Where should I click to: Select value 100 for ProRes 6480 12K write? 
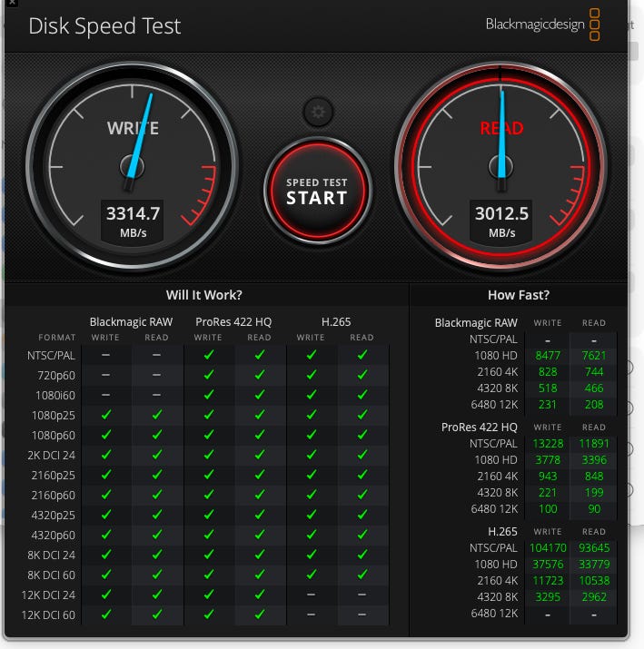pos(548,509)
